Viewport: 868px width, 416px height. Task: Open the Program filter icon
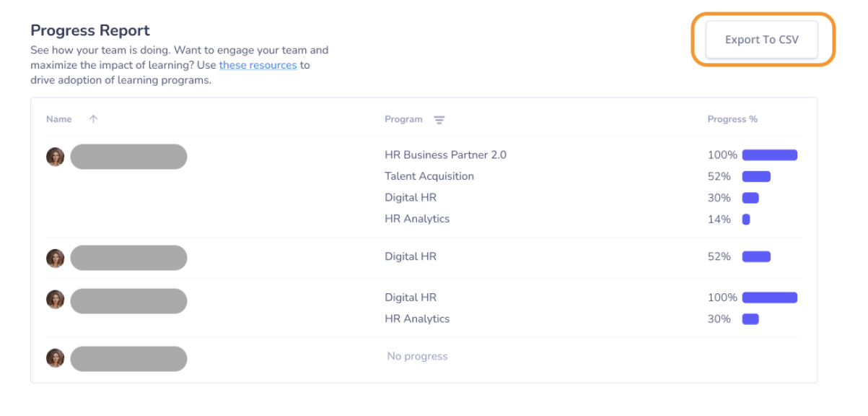(439, 120)
